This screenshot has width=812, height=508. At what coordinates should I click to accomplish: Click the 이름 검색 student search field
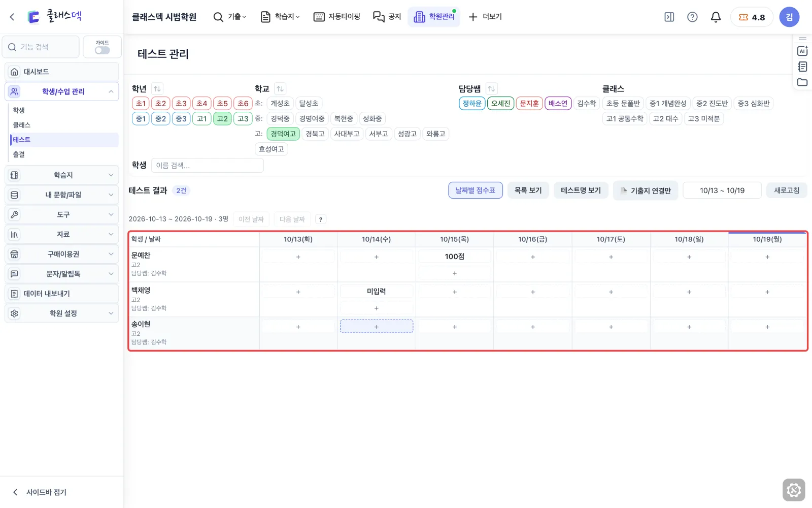[208, 165]
